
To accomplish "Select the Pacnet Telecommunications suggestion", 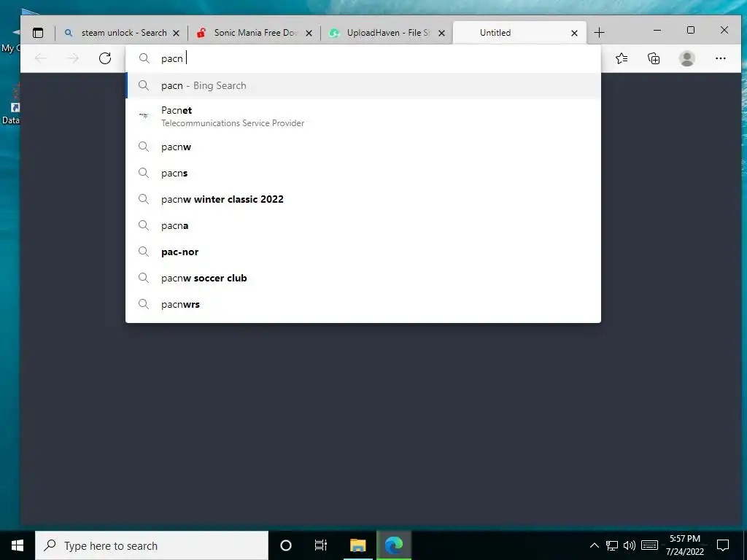I will pos(363,116).
